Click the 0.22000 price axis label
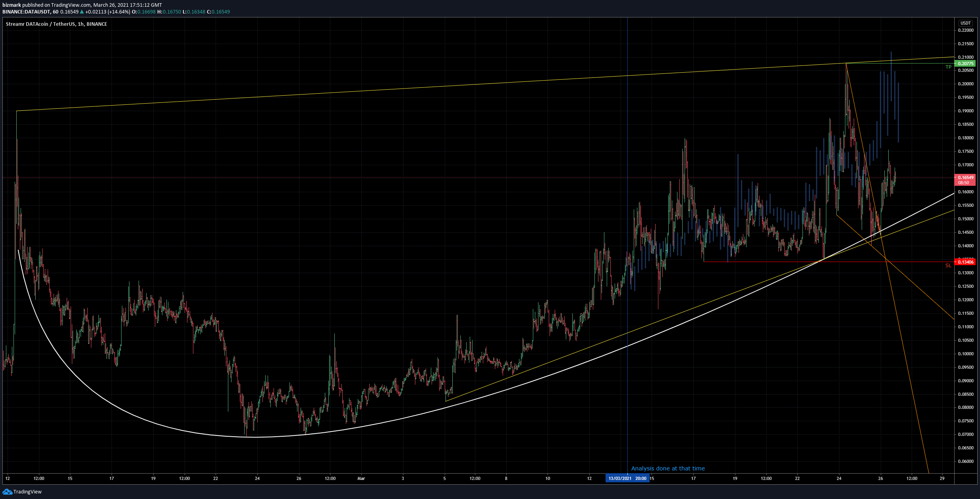The width and height of the screenshot is (980, 499). (x=966, y=30)
